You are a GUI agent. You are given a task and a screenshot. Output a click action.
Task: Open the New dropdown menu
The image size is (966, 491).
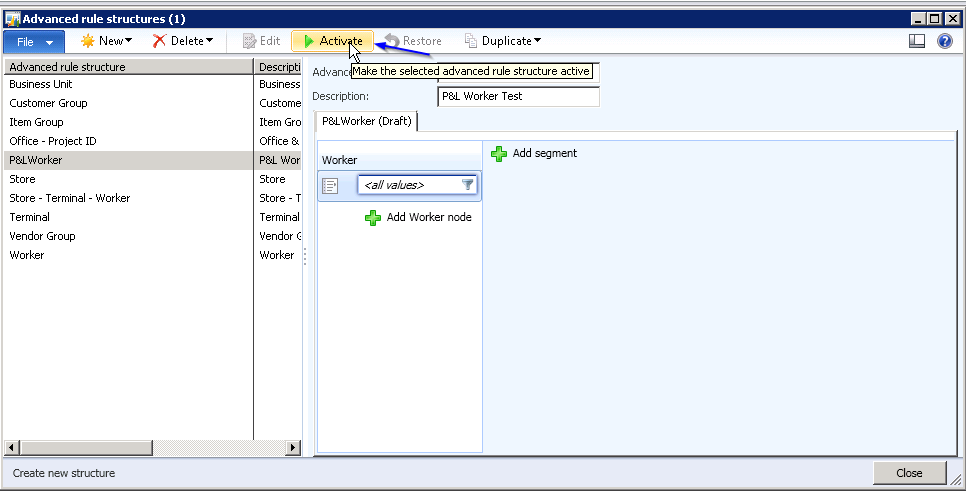pos(106,41)
